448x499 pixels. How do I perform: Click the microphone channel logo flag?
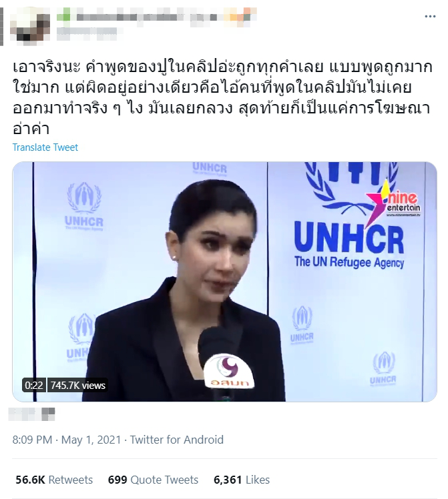[228, 371]
